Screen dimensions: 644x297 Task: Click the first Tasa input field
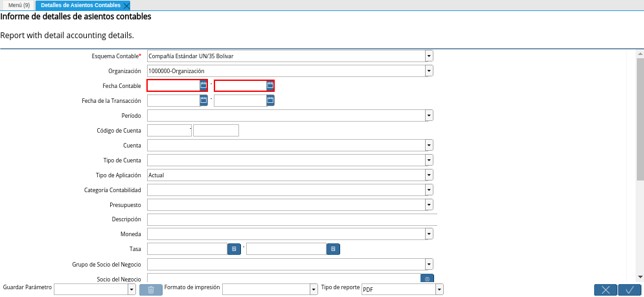(187, 249)
